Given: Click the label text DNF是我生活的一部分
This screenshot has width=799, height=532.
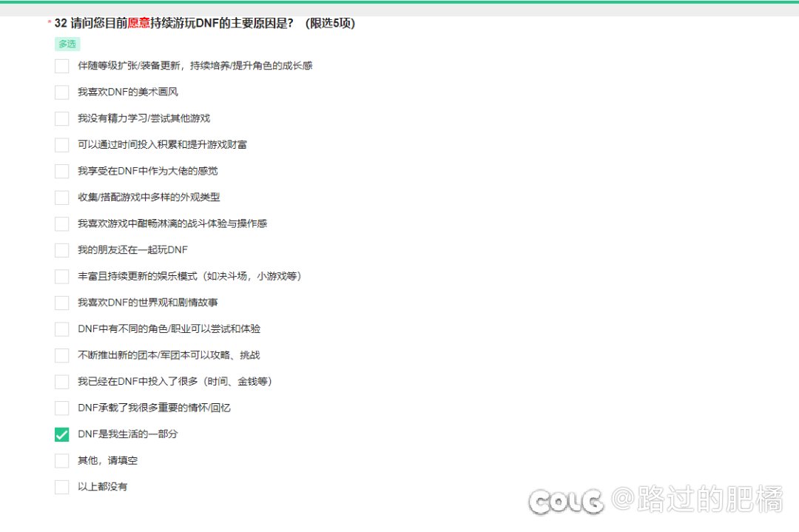Looking at the screenshot, I should (x=128, y=434).
